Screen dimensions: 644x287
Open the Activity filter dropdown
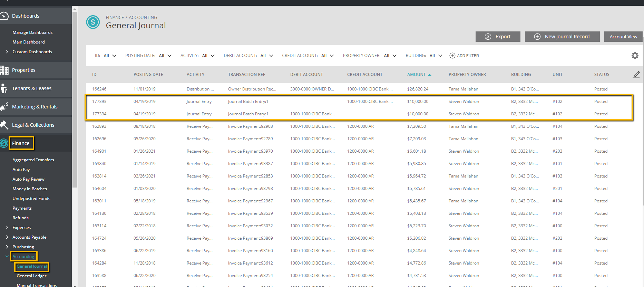(x=208, y=56)
